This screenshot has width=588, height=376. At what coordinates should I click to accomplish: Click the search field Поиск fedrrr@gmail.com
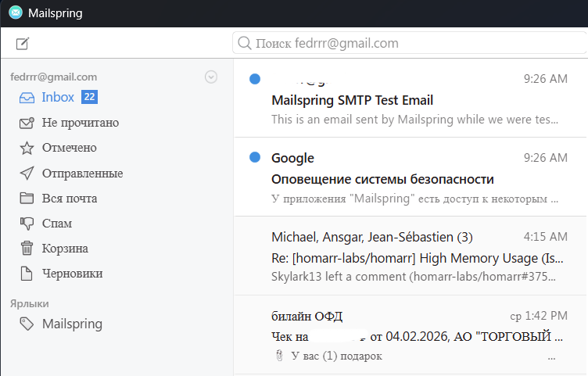pos(407,43)
